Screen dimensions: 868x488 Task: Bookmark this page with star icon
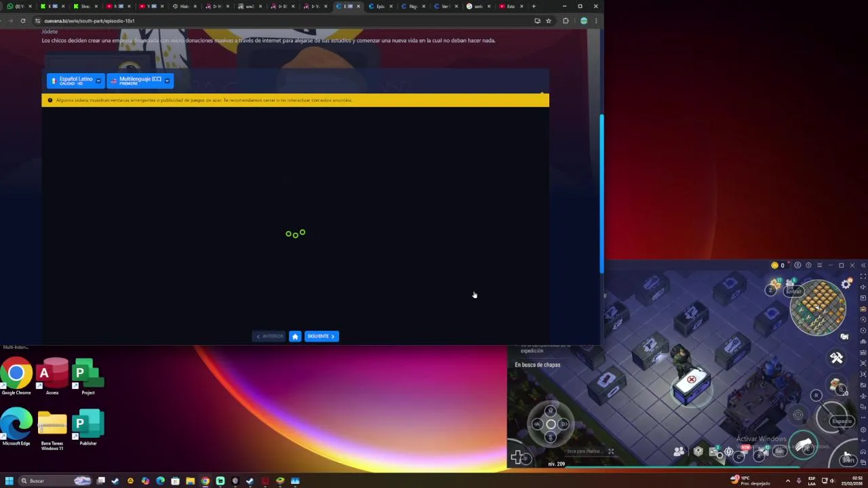pyautogui.click(x=549, y=21)
